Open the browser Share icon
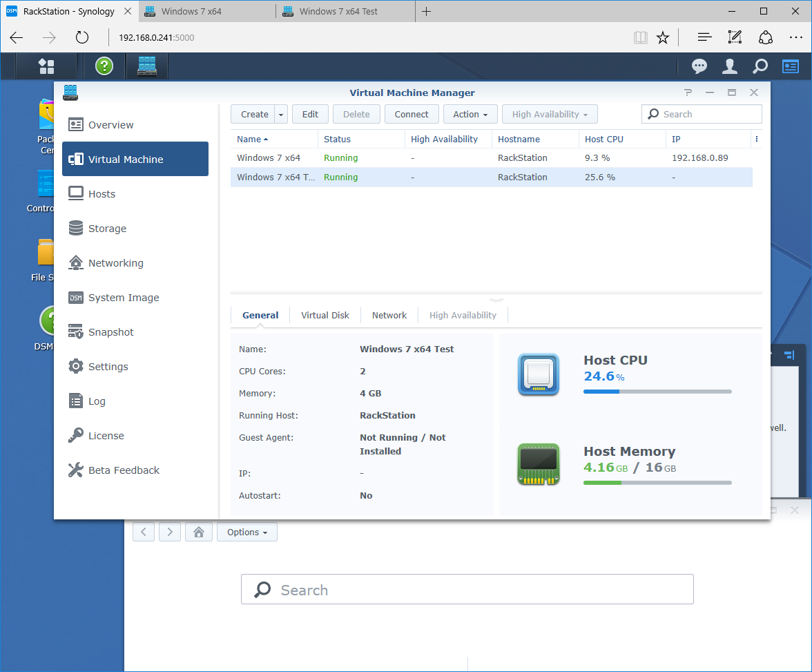812x672 pixels. [x=765, y=37]
